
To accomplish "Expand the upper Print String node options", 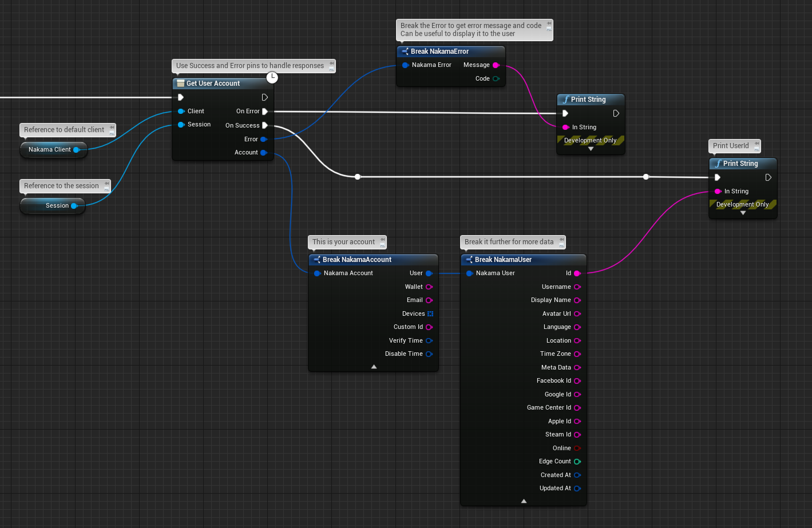I will pyautogui.click(x=591, y=149).
